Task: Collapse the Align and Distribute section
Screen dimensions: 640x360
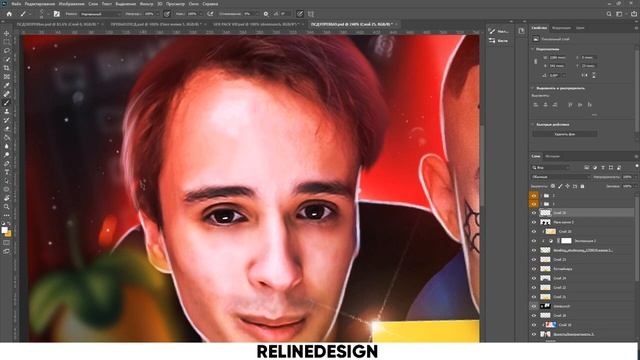Action: click(x=533, y=88)
